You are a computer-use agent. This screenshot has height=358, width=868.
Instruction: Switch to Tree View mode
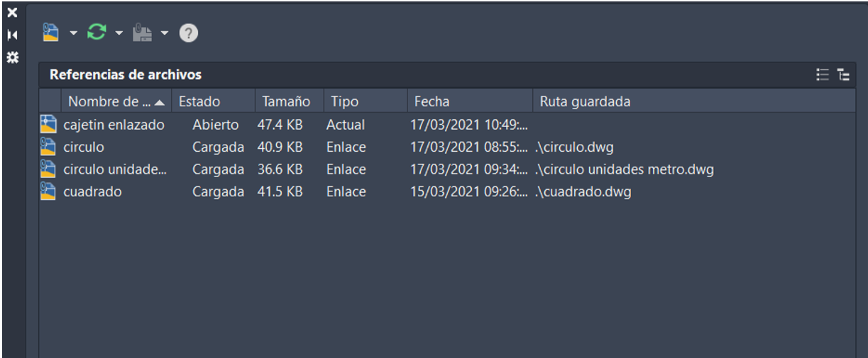click(843, 74)
